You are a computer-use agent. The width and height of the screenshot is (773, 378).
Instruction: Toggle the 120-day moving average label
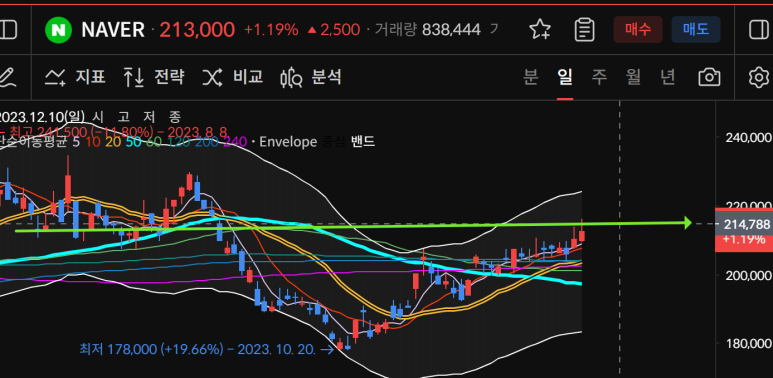point(177,142)
